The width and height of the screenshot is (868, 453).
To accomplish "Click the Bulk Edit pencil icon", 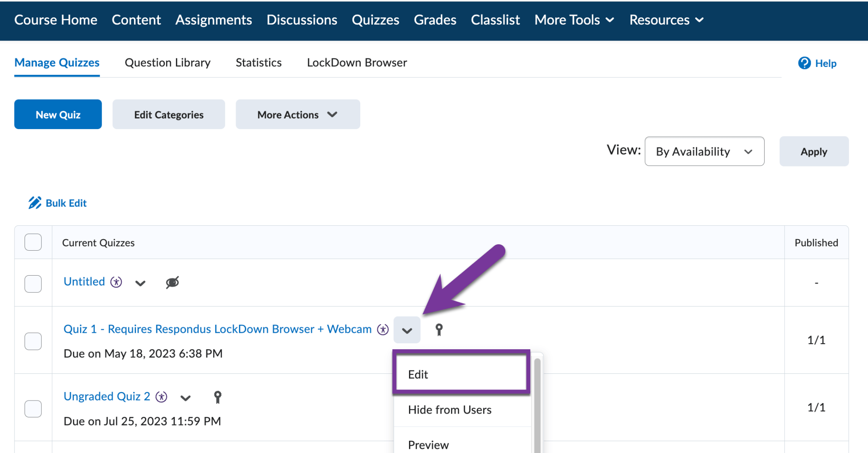I will pyautogui.click(x=35, y=202).
